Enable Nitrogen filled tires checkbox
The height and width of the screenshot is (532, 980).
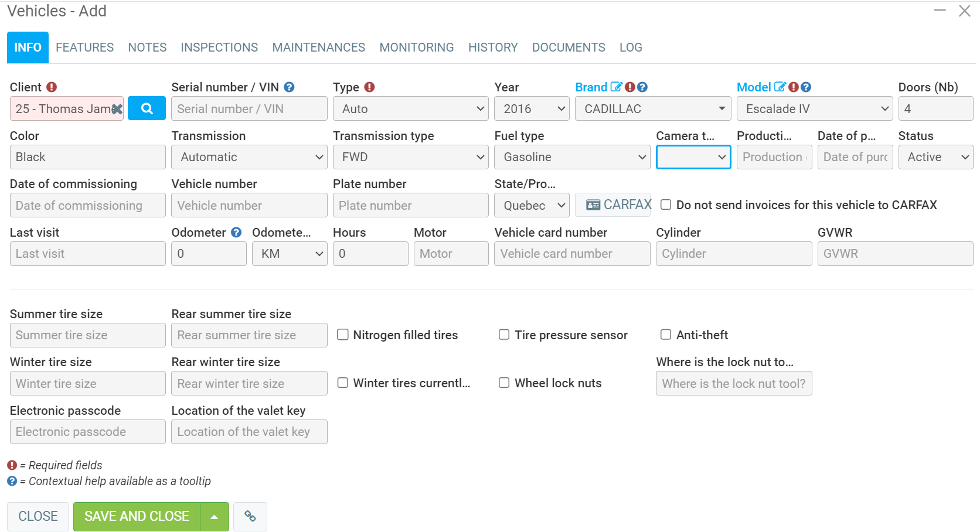pyautogui.click(x=343, y=335)
